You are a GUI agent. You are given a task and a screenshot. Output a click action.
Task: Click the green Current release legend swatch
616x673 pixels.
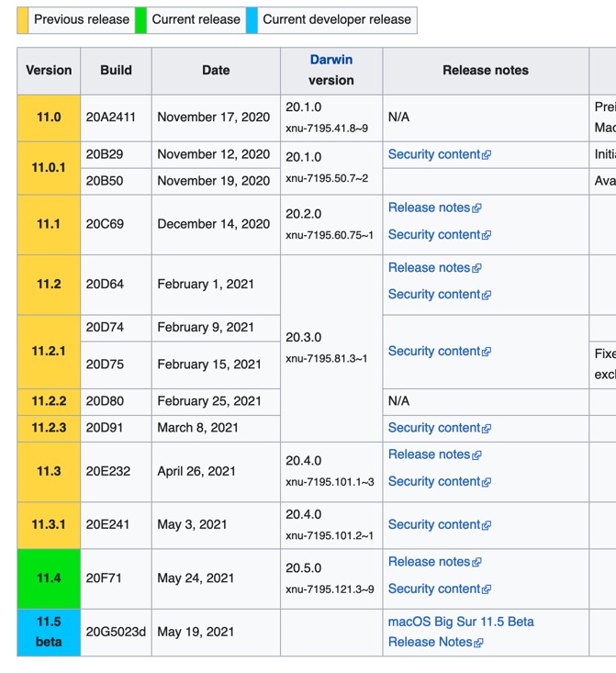[x=140, y=20]
